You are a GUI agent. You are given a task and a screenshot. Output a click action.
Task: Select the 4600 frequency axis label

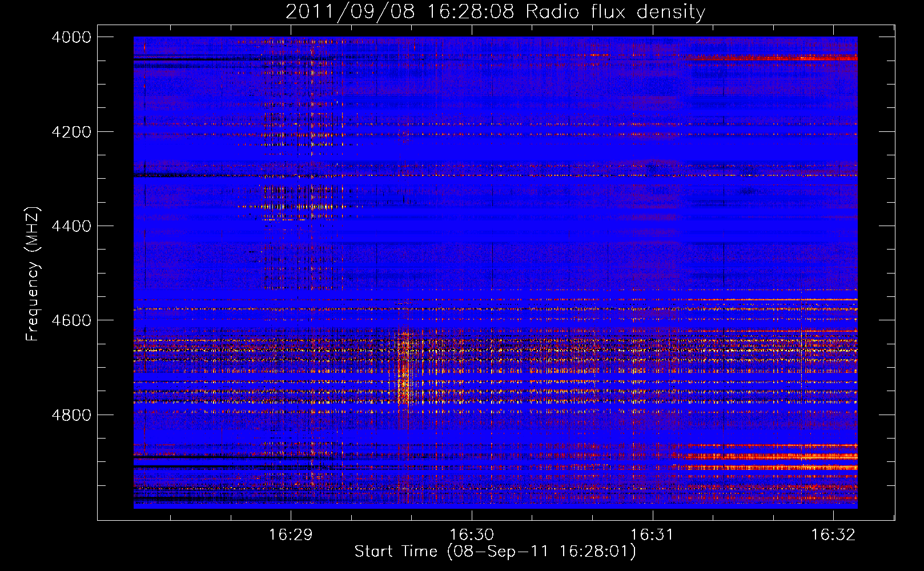[71, 320]
